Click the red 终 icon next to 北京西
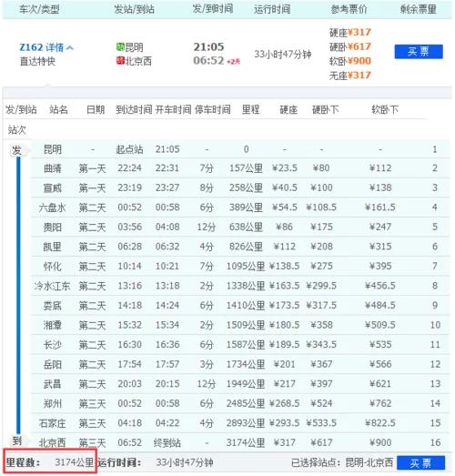 click(120, 61)
